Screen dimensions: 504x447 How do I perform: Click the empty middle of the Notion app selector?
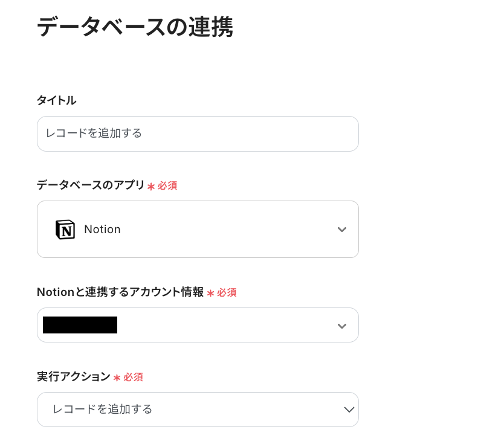pyautogui.click(x=224, y=230)
